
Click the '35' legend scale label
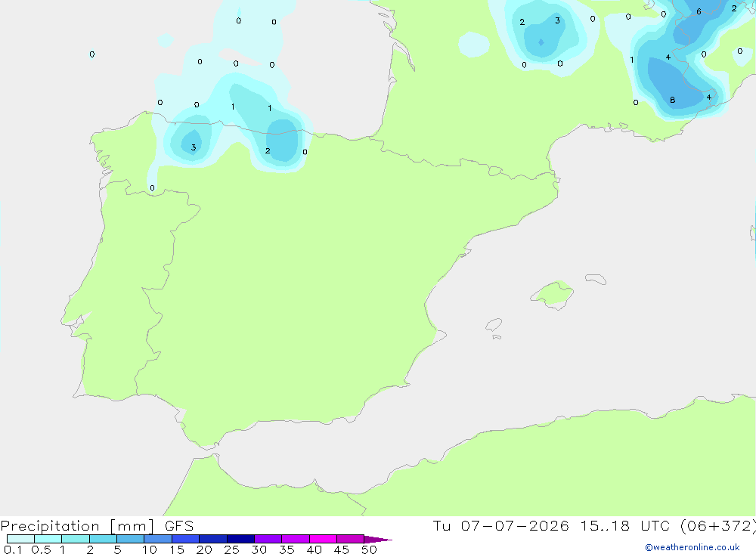pyautogui.click(x=287, y=549)
